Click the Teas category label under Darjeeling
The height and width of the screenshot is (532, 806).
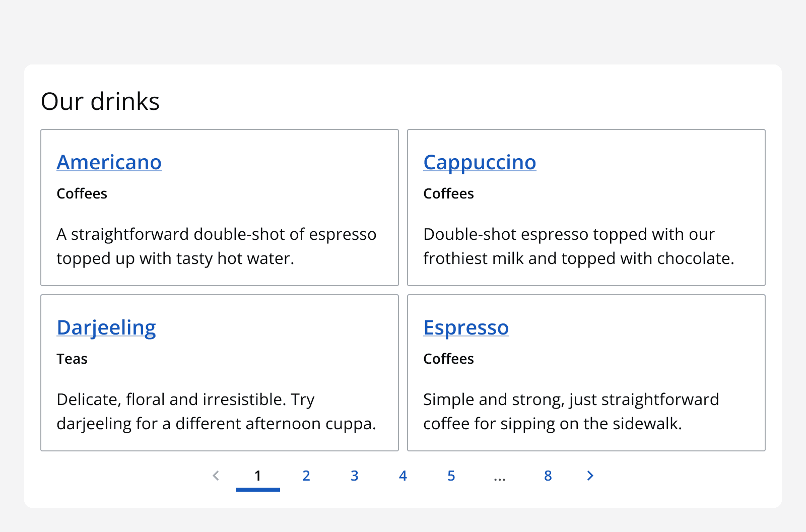tap(72, 359)
